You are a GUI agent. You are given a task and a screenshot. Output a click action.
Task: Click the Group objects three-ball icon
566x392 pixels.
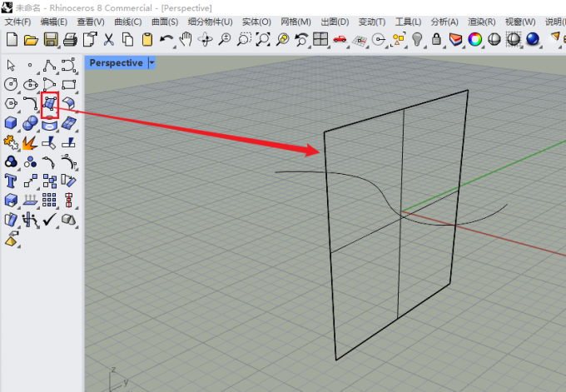pos(11,161)
